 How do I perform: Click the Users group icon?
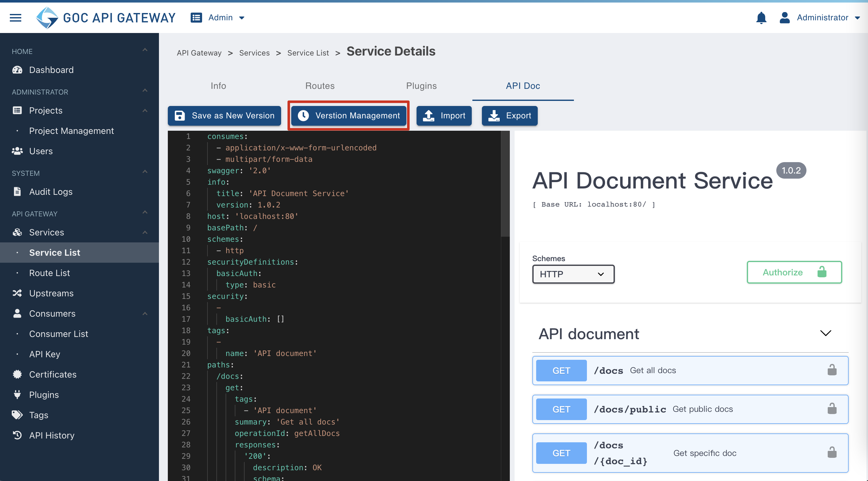(x=17, y=151)
